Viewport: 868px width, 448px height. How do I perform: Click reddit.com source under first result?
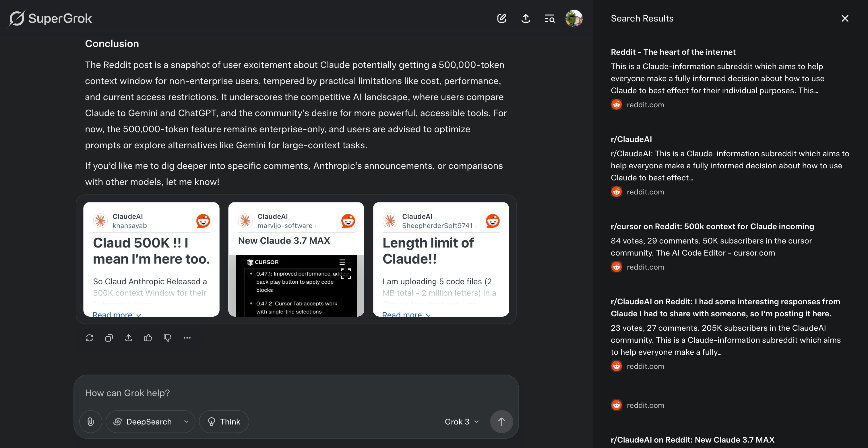(x=638, y=105)
